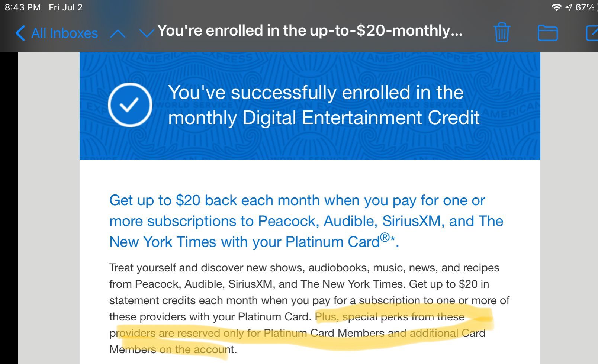
Task: Open the previous message with the up chevron
Action: point(118,33)
